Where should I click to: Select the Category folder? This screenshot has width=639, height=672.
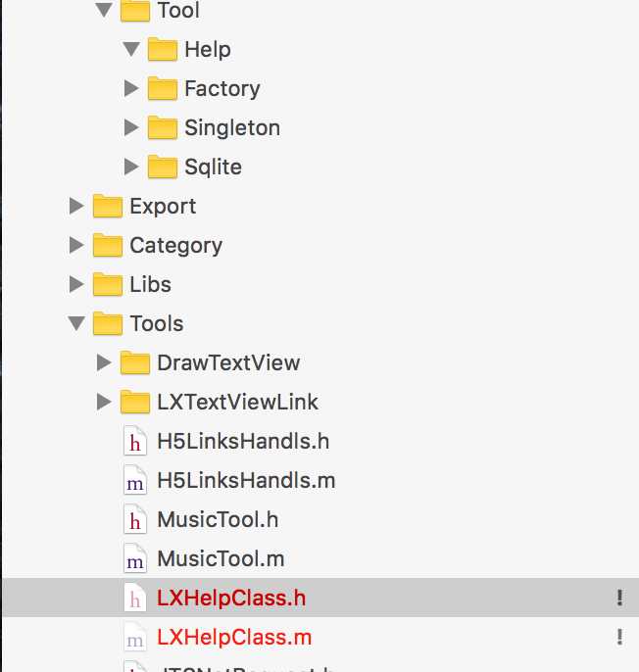[175, 246]
